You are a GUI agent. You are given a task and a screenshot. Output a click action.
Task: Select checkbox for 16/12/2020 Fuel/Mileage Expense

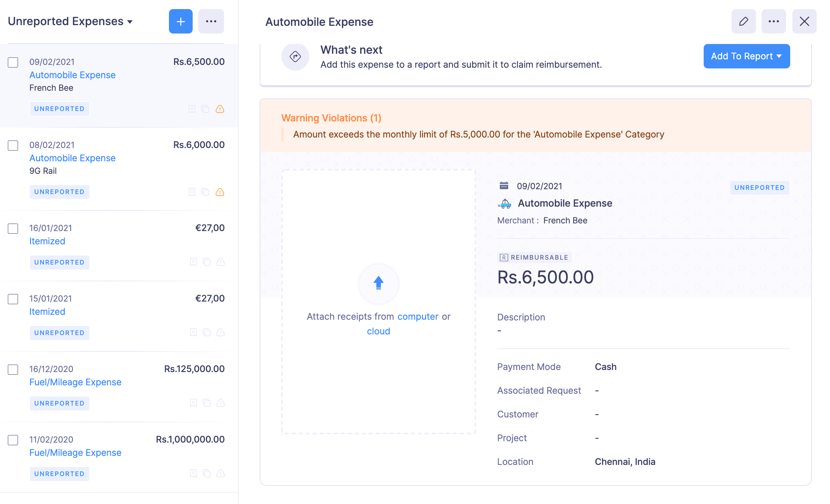pos(13,370)
